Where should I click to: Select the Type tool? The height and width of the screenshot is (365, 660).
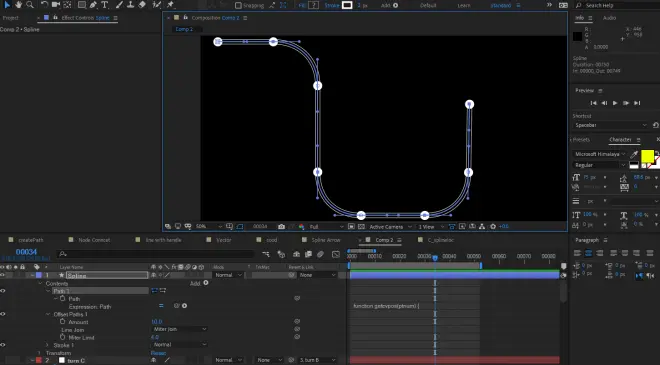(x=104, y=5)
